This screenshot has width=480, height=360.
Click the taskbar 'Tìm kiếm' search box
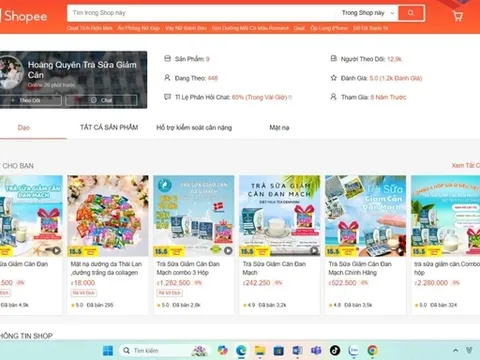tap(165, 350)
